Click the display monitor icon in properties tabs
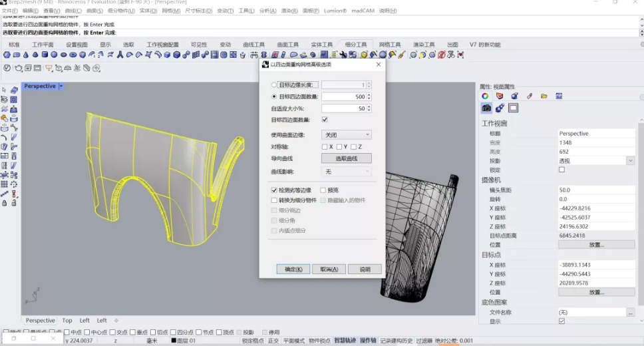This screenshot has height=346, width=644. [559, 96]
